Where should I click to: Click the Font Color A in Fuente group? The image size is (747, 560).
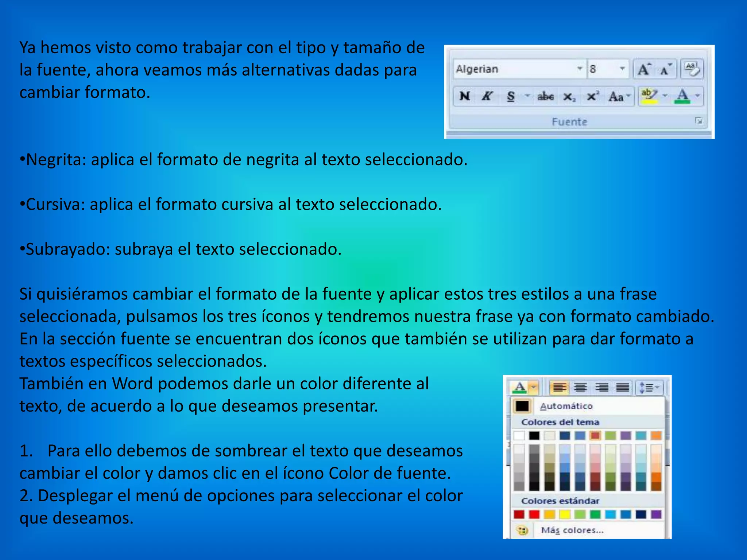[x=682, y=96]
